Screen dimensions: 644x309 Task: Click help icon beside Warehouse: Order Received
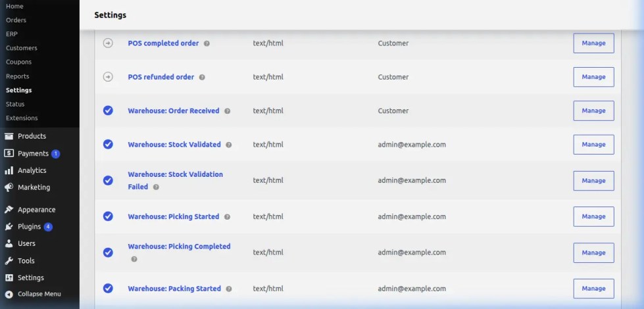(227, 111)
